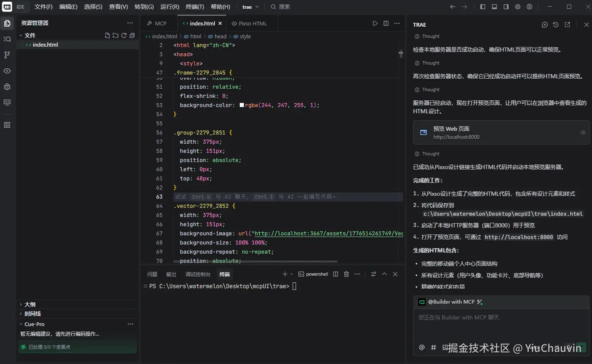Open the 终端(T) menu
The image size is (592, 364).
coord(195,7)
